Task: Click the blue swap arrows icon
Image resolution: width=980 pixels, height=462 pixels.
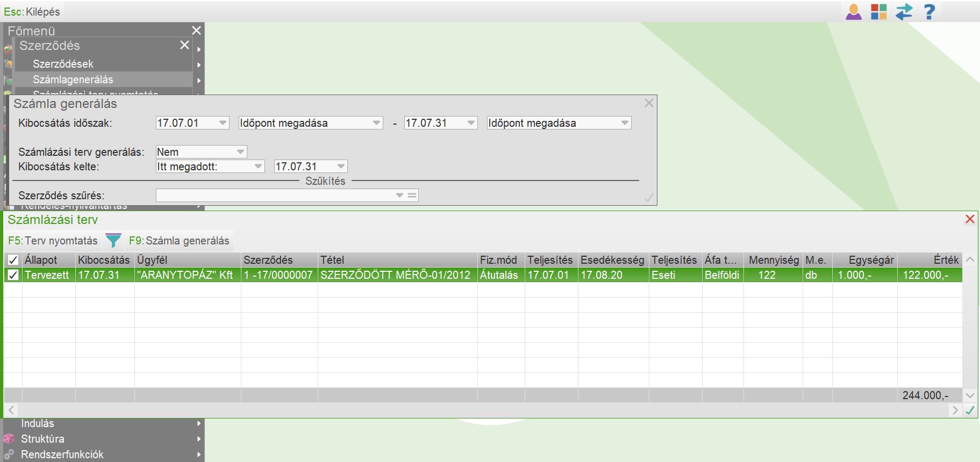Action: 904,12
